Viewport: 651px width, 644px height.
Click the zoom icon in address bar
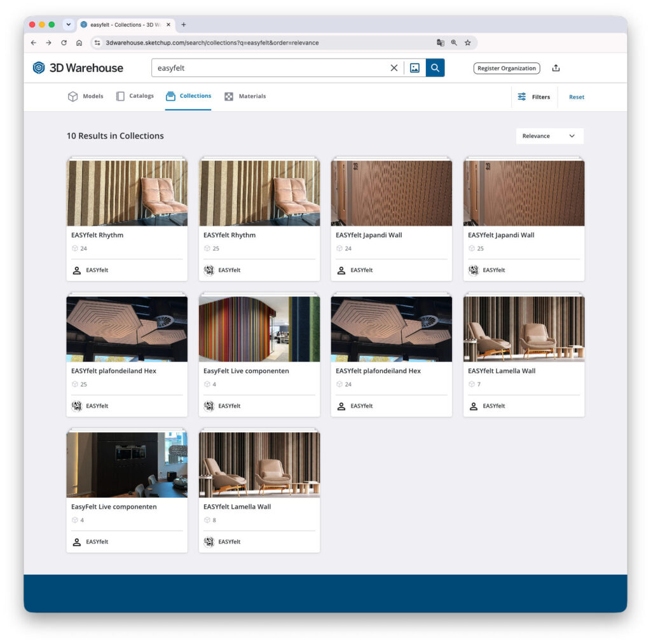click(454, 43)
